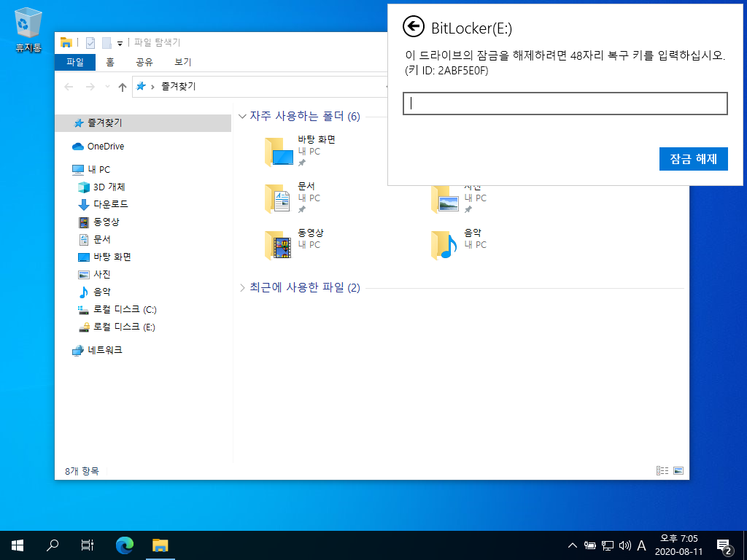Open the address bar root chevron
This screenshot has width=747, height=560.
click(152, 87)
